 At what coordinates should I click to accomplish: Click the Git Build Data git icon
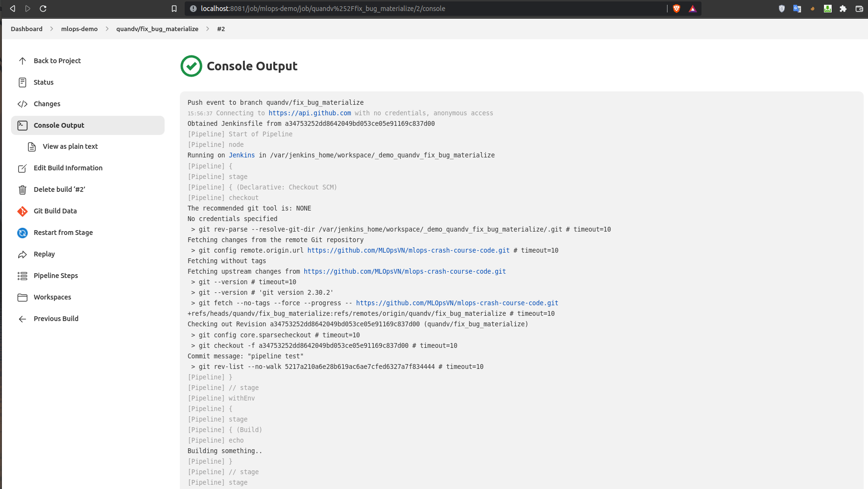click(x=22, y=211)
